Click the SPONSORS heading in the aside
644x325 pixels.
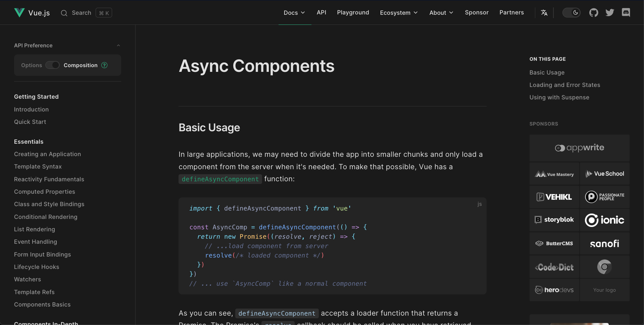pos(544,124)
